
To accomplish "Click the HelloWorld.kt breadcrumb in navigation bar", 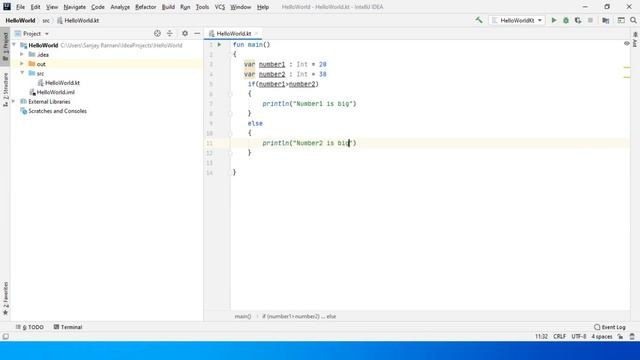I will 78,20.
